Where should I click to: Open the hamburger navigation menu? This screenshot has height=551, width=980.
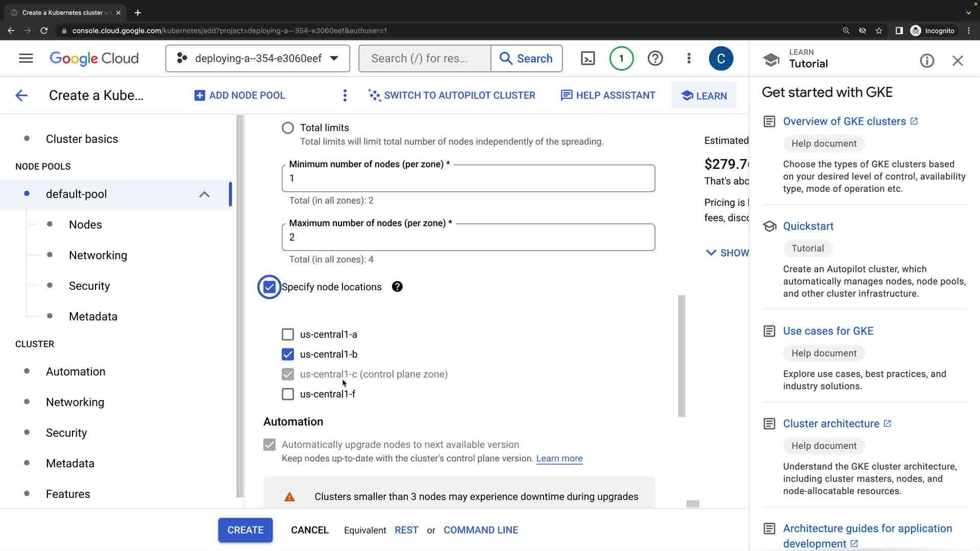[x=26, y=59]
